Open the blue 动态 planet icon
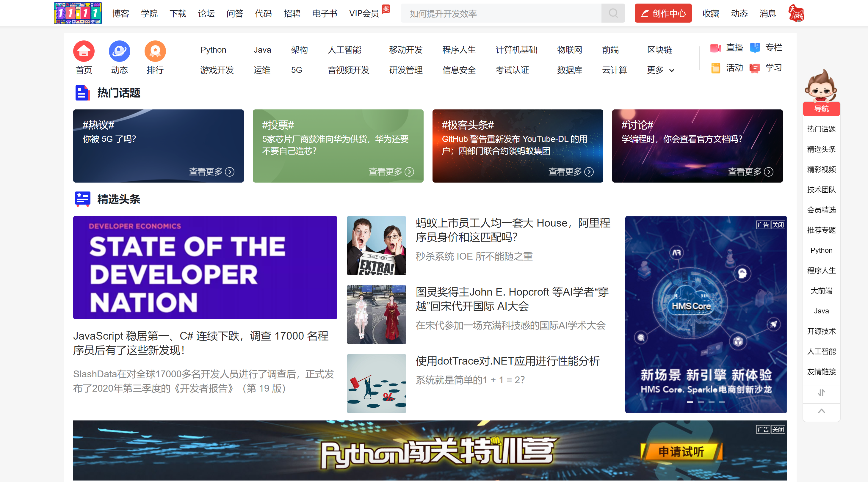The width and height of the screenshot is (868, 482). click(x=119, y=51)
